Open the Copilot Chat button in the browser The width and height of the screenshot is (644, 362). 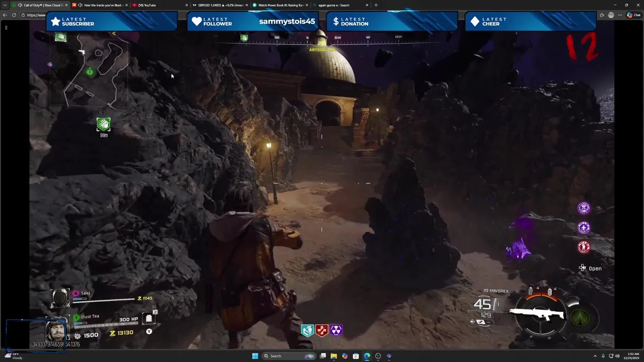[x=633, y=15]
